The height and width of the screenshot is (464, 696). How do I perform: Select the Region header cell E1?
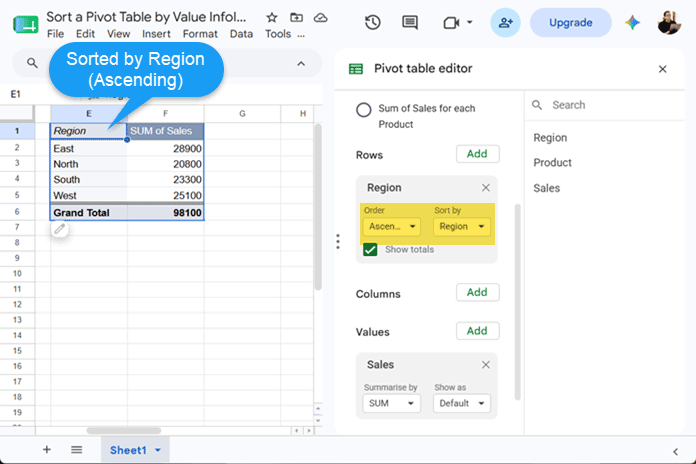pos(89,131)
